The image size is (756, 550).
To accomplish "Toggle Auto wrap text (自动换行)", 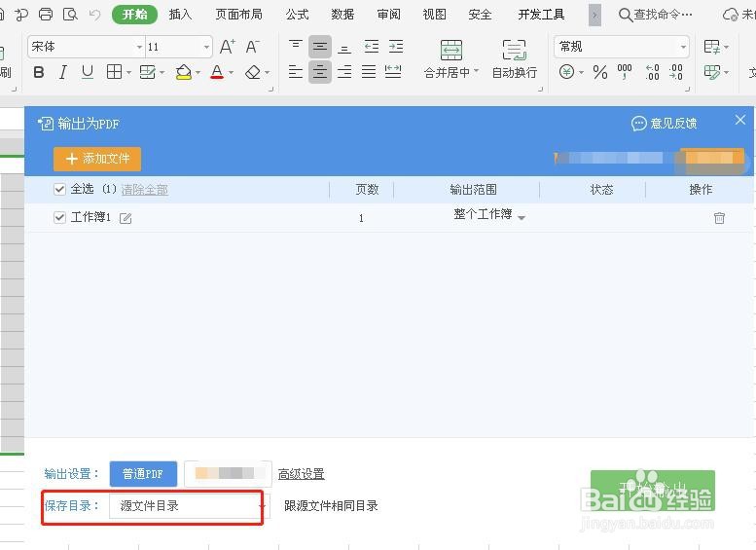I will click(515, 59).
